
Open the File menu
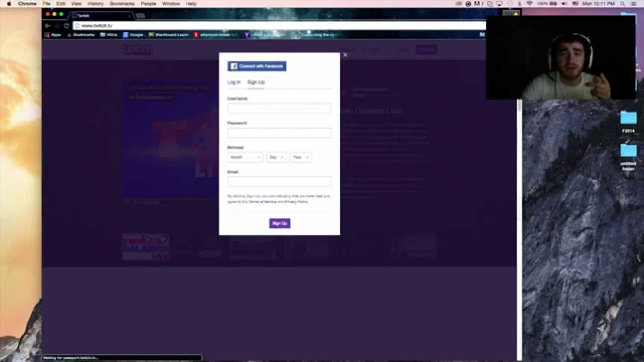coord(47,4)
